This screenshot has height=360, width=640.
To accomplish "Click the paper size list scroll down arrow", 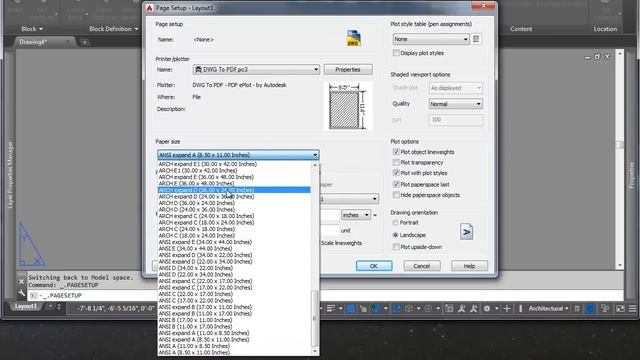I will [x=315, y=351].
